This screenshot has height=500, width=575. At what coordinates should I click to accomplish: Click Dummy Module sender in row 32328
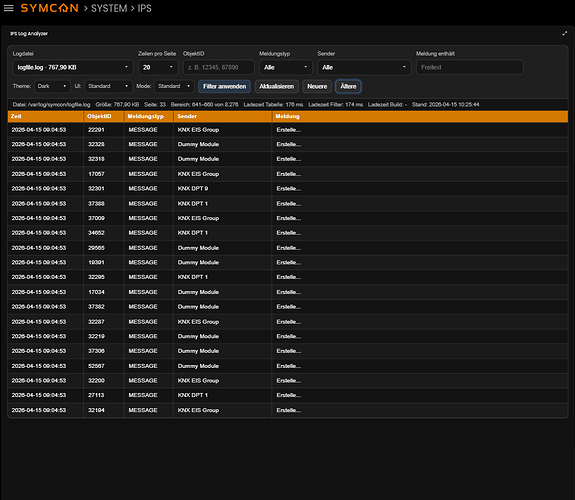pos(198,145)
